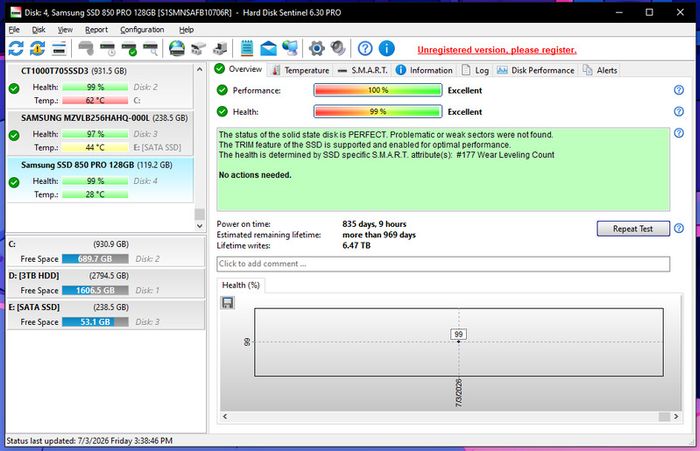The width and height of the screenshot is (700, 451).
Task: Open the View menu
Action: pos(65,29)
